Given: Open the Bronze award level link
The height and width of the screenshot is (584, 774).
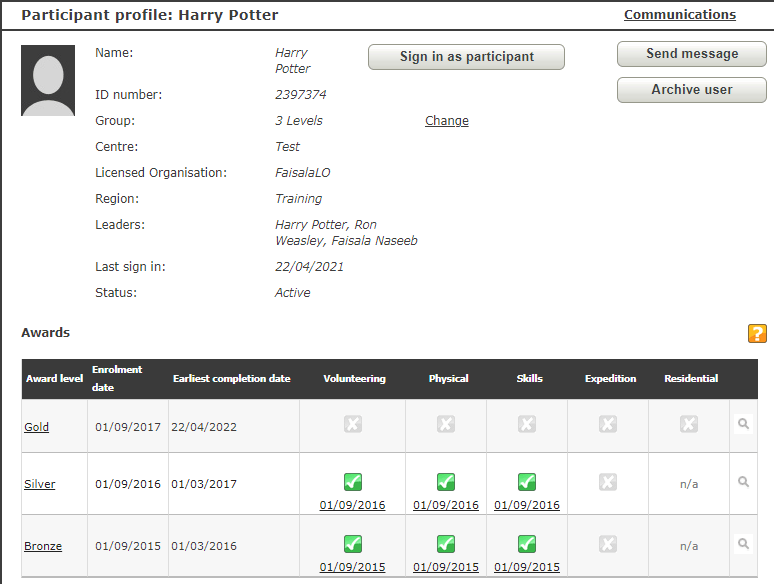Looking at the screenshot, I should [43, 546].
